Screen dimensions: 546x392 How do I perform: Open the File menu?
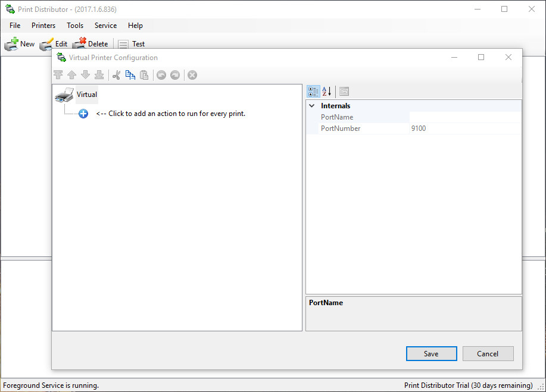click(x=15, y=26)
